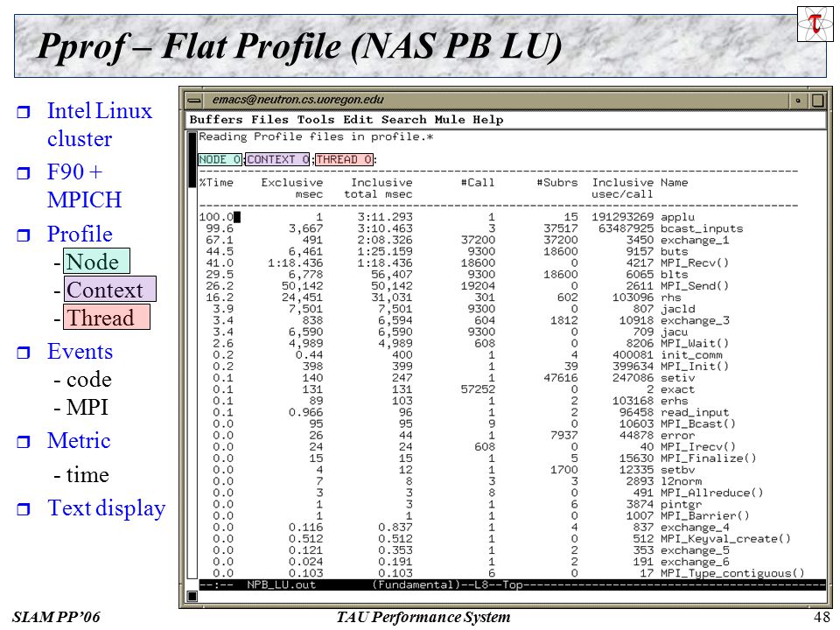The width and height of the screenshot is (840, 630).
Task: Click the setiv function name
Action: pos(677,378)
